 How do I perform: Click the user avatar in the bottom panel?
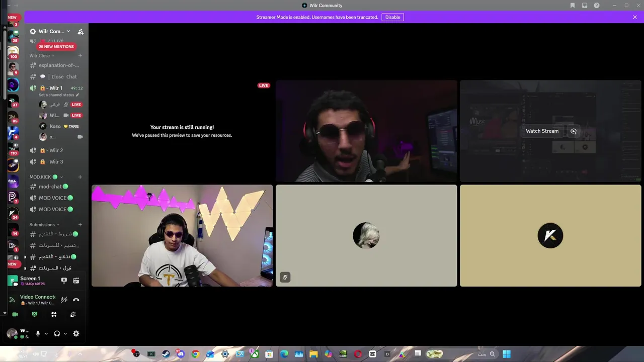pyautogui.click(x=12, y=333)
